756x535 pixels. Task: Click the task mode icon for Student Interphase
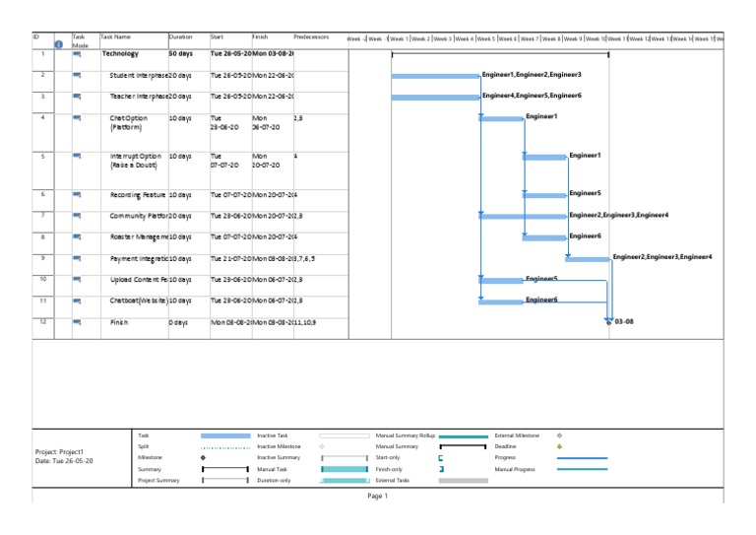click(x=77, y=75)
